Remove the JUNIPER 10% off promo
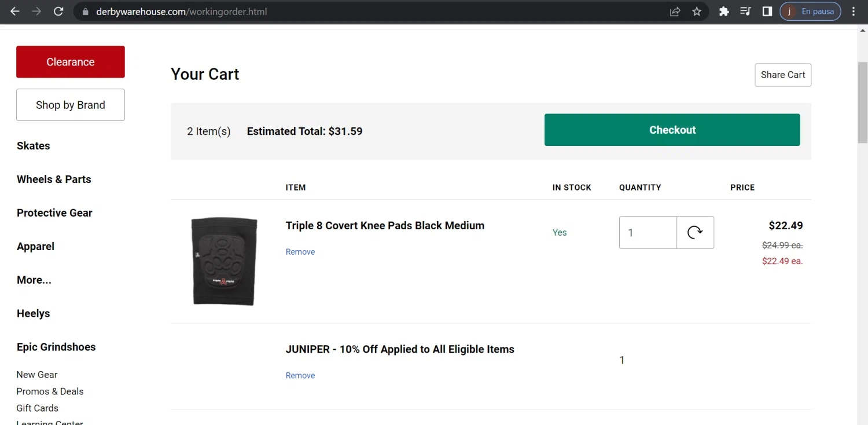This screenshot has width=868, height=425. 300,376
